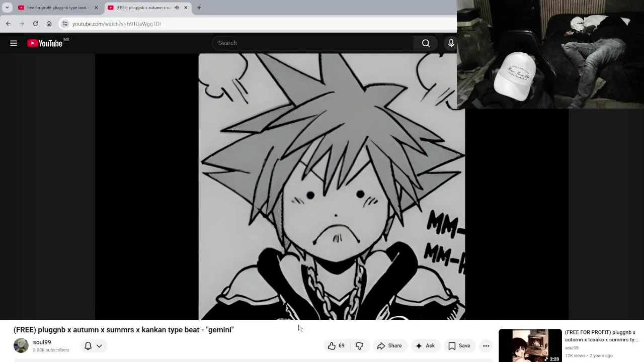This screenshot has width=644, height=362.
Task: Go to the YouTube home logo
Action: pyautogui.click(x=45, y=43)
